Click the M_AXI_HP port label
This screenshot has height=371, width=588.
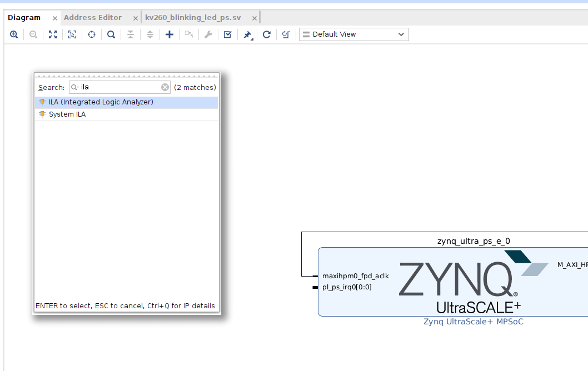[x=572, y=265]
